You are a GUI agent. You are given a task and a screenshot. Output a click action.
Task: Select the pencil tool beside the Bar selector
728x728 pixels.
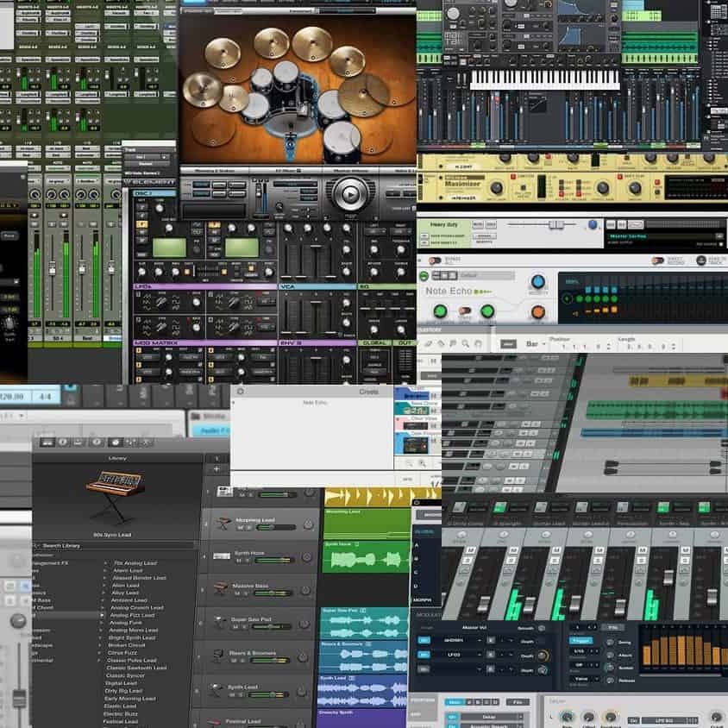(428, 344)
